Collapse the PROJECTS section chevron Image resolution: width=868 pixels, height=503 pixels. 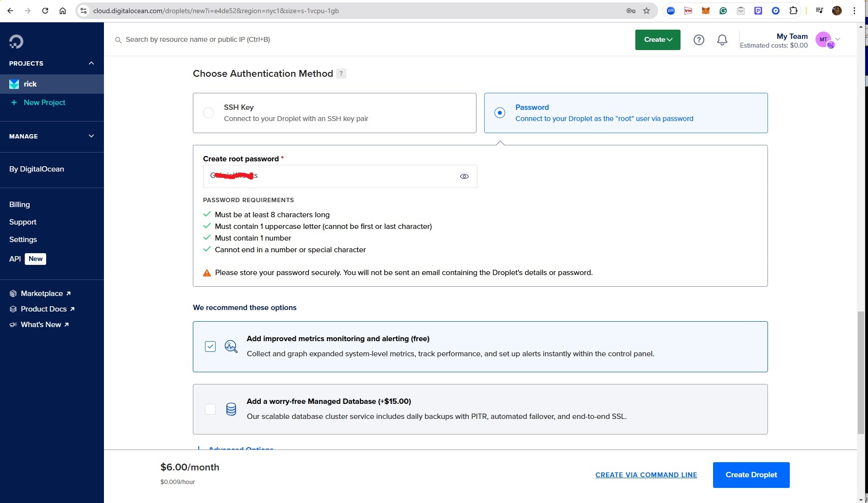coord(91,63)
